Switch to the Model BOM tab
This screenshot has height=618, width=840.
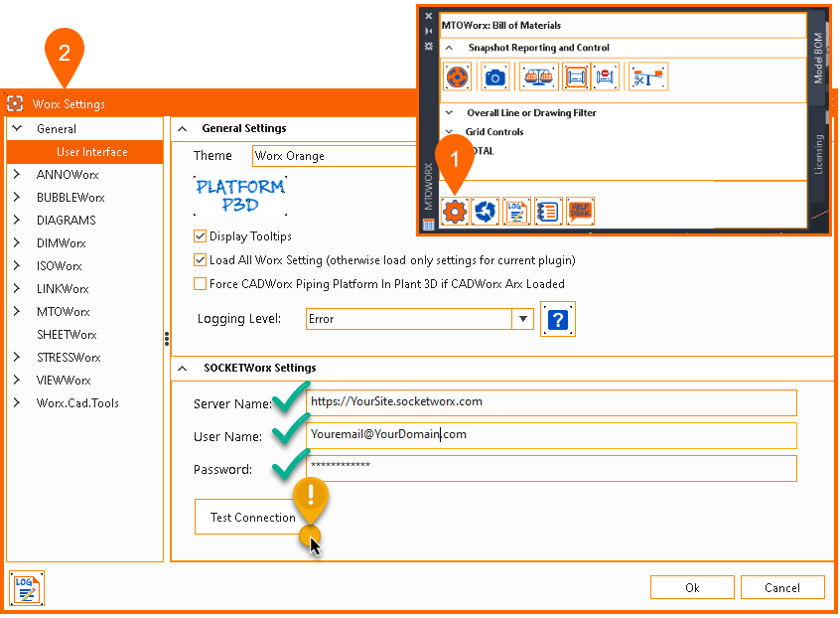[x=818, y=58]
